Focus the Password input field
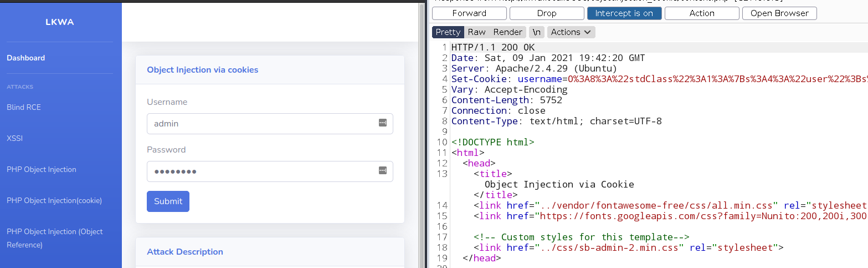 tap(260, 171)
